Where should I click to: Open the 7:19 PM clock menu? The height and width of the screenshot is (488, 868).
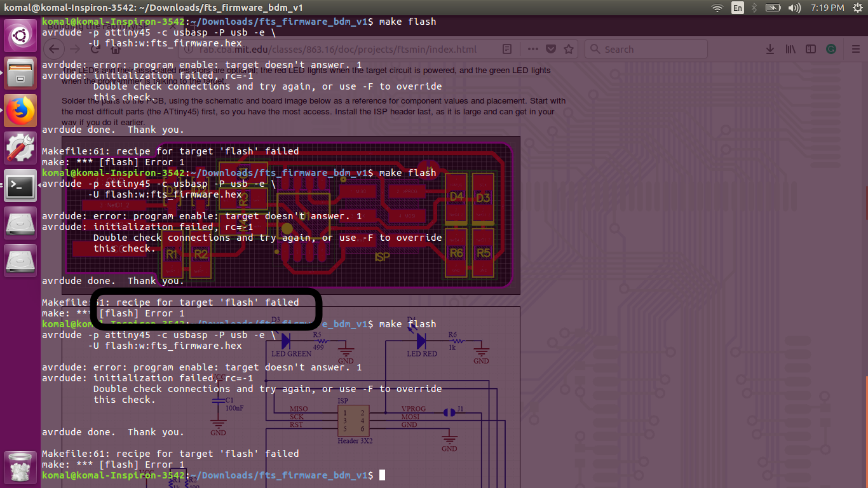click(827, 8)
